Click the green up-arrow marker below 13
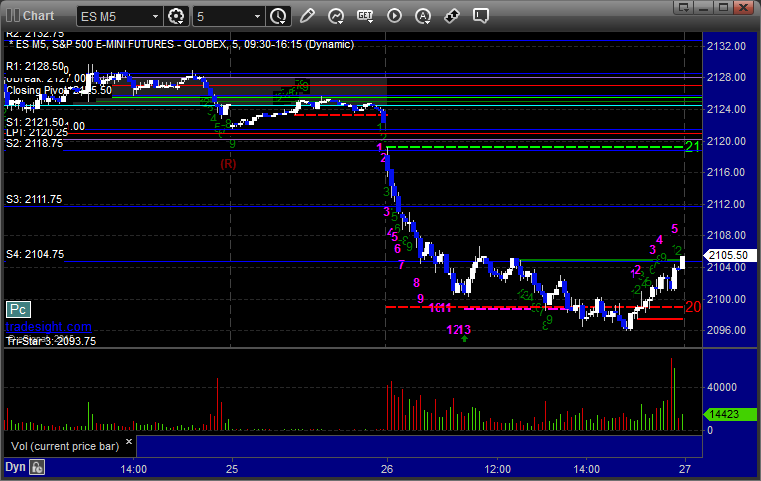The image size is (761, 481). point(464,339)
